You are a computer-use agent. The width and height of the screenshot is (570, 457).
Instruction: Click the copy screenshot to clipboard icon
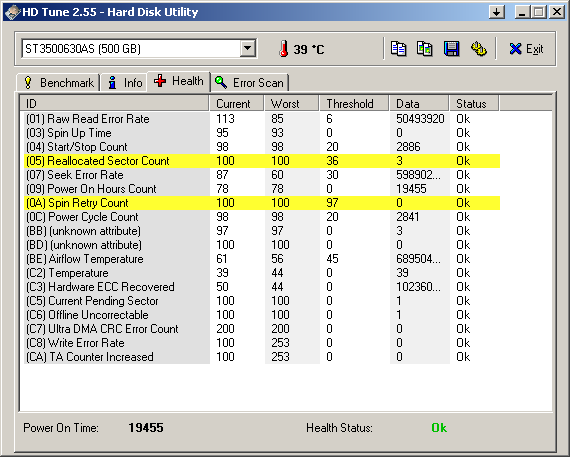click(424, 49)
